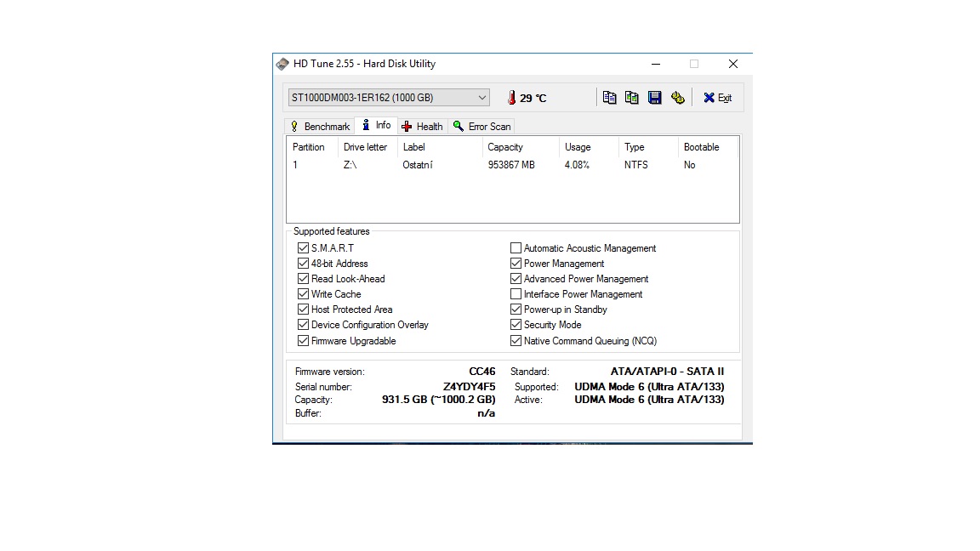The width and height of the screenshot is (980, 551).
Task: Toggle the S.M.A.R.T checkbox
Action: pyautogui.click(x=303, y=248)
